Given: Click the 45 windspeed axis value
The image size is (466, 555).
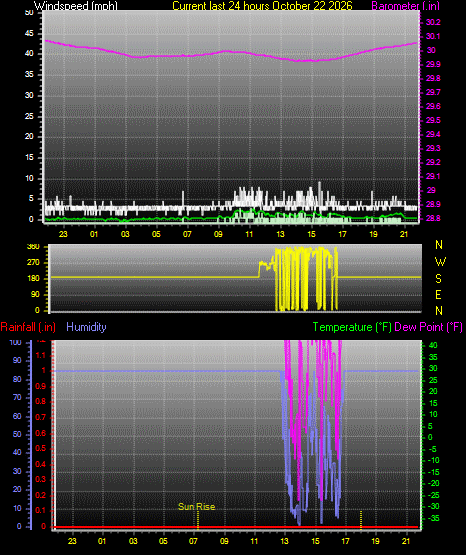Looking at the screenshot, I should point(29,34).
